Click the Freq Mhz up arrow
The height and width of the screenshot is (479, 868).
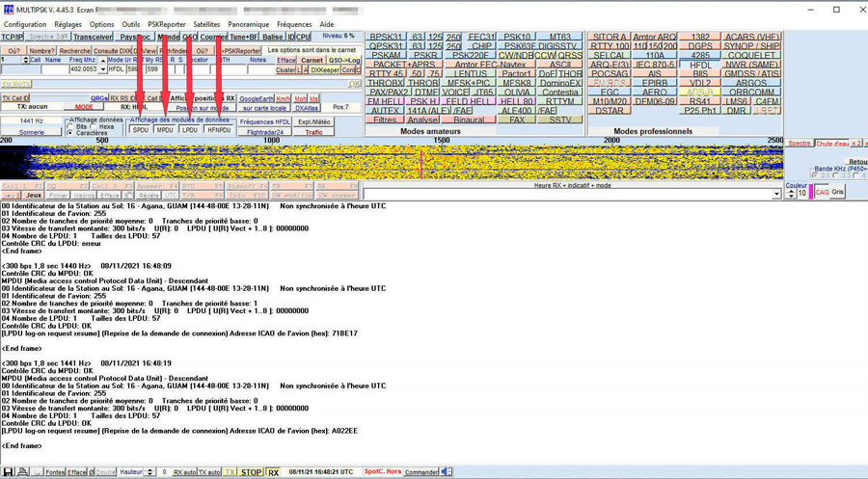[x=102, y=60]
